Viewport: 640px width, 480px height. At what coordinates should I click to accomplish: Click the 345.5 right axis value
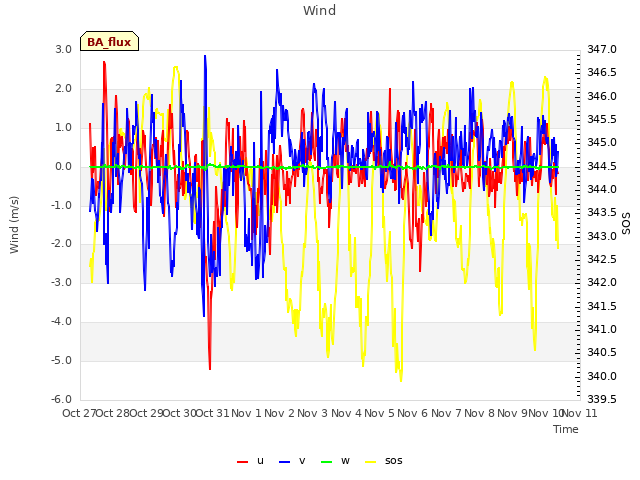pos(602,119)
